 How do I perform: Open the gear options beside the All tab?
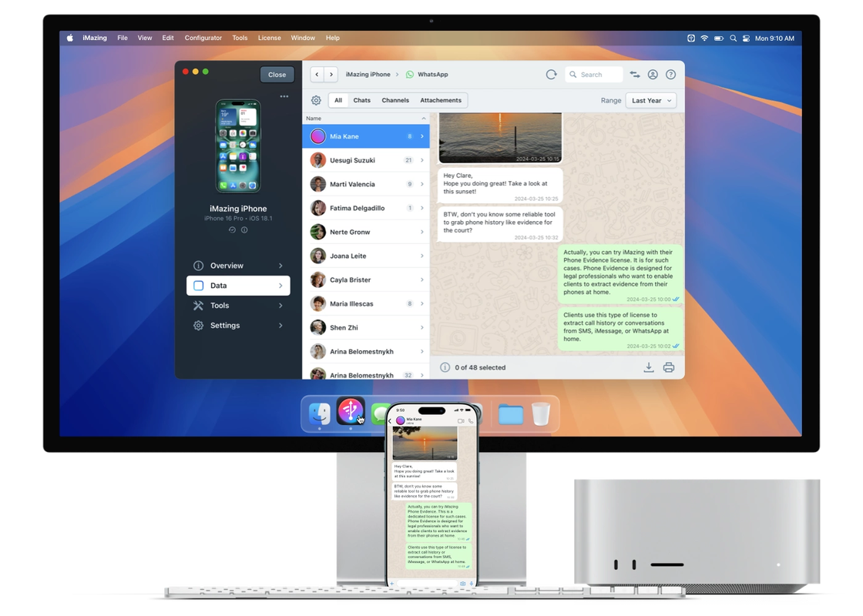316,100
